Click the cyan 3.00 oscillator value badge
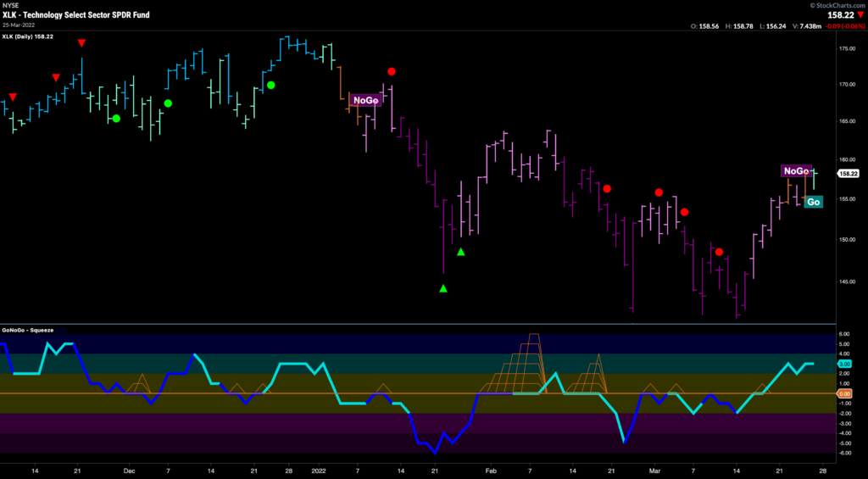This screenshot has height=479, width=868. [x=845, y=364]
